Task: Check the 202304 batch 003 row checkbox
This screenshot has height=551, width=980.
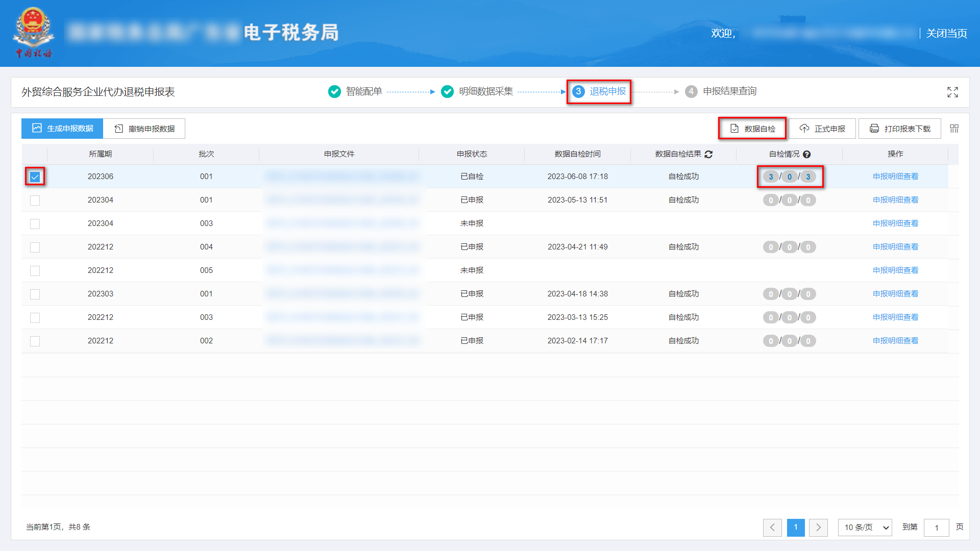Action: 35,224
